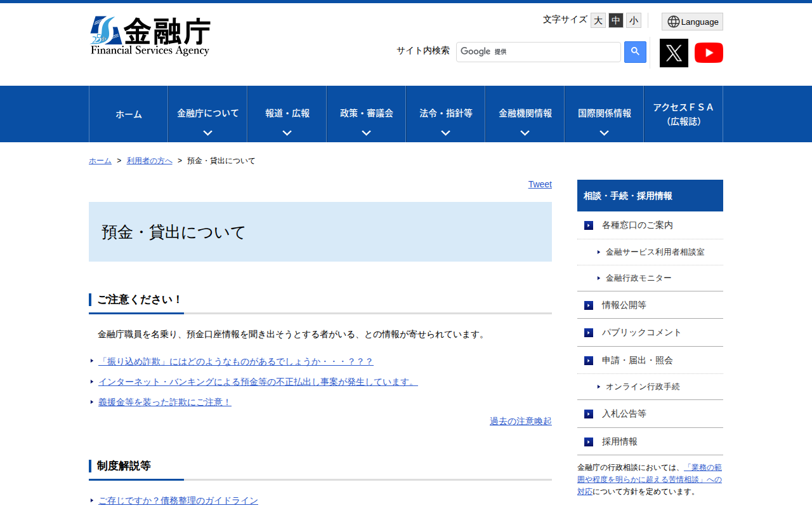Click the 相談・手続・採用情報 sidebar header
Screen dimensions: 812x508
[x=650, y=196]
